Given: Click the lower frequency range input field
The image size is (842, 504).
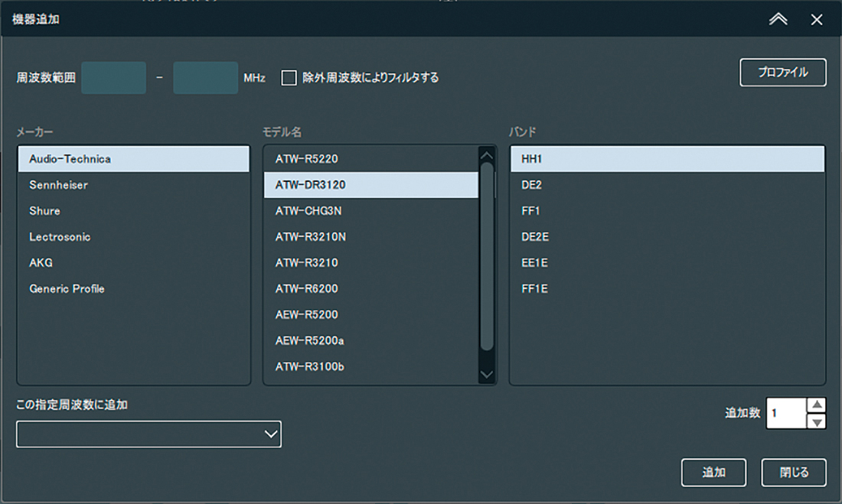Looking at the screenshot, I should point(114,78).
